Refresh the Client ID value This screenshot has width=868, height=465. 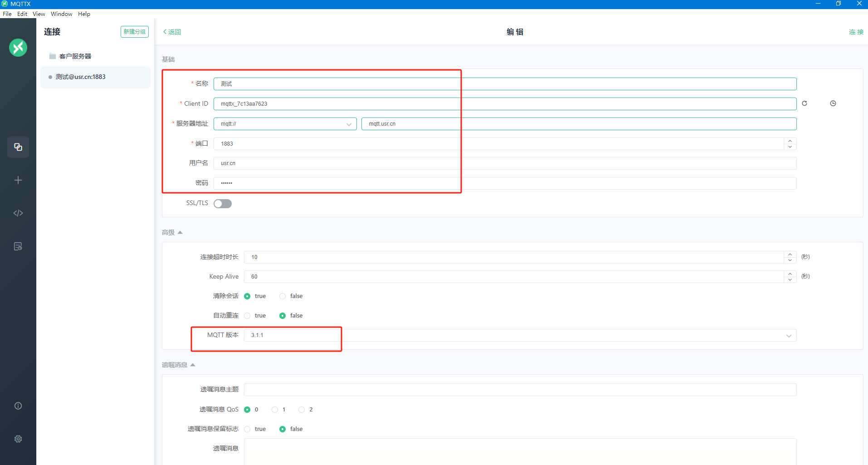click(x=805, y=103)
